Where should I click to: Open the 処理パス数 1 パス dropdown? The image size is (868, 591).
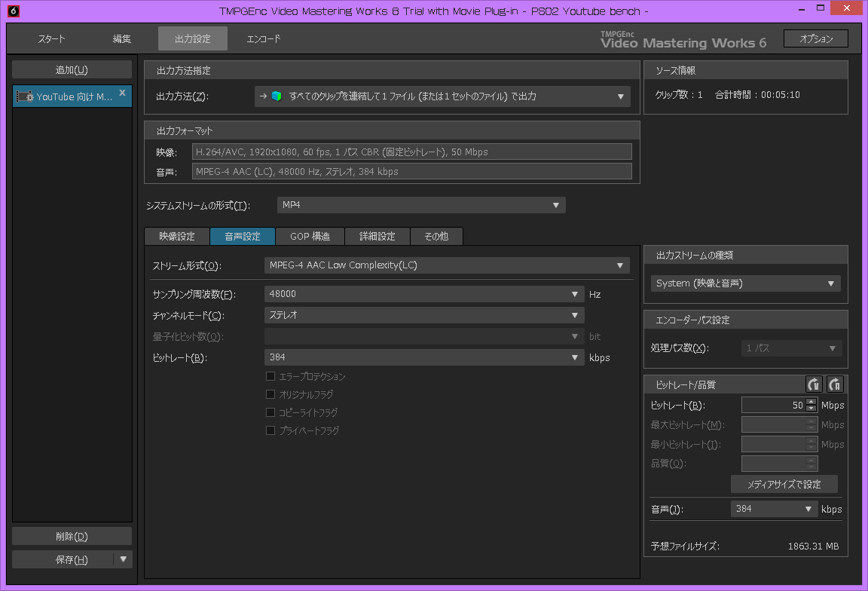[x=791, y=348]
